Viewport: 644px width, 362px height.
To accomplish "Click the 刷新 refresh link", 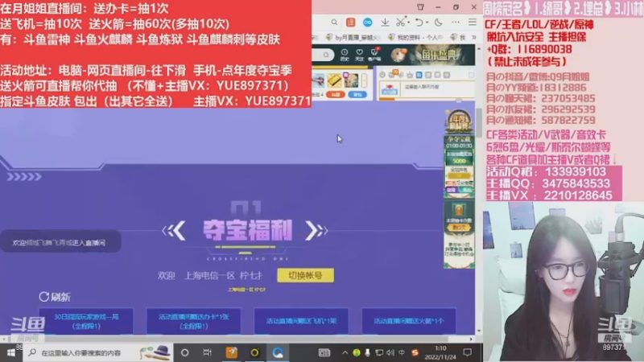I will 55,297.
